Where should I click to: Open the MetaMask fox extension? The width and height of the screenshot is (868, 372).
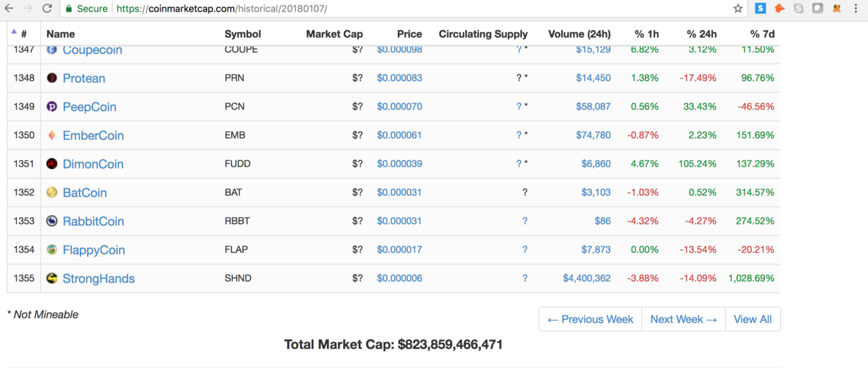(837, 8)
